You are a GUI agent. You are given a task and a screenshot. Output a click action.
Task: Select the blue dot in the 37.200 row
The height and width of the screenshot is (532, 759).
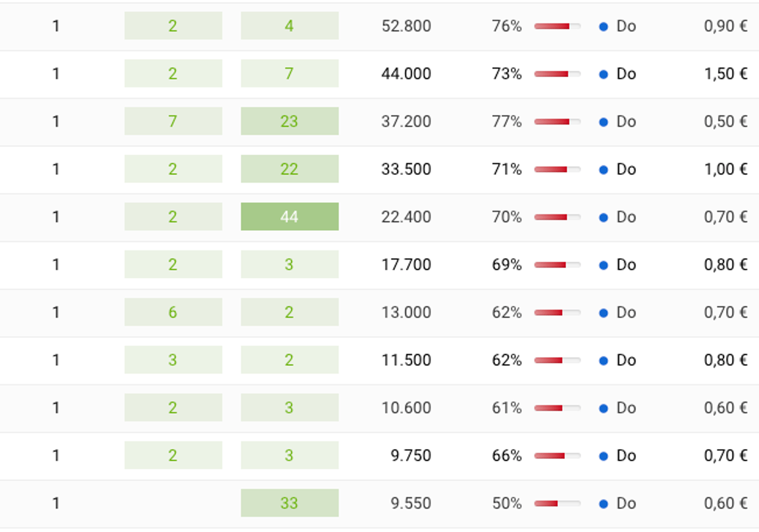pyautogui.click(x=603, y=121)
